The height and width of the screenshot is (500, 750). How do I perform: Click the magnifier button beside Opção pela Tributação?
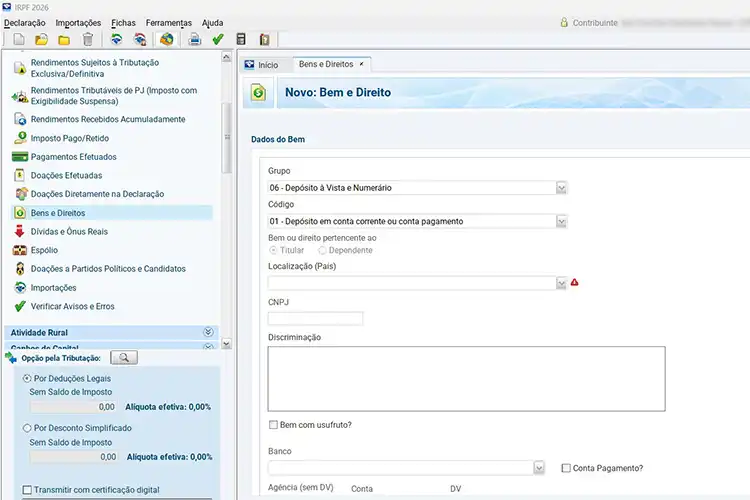124,357
